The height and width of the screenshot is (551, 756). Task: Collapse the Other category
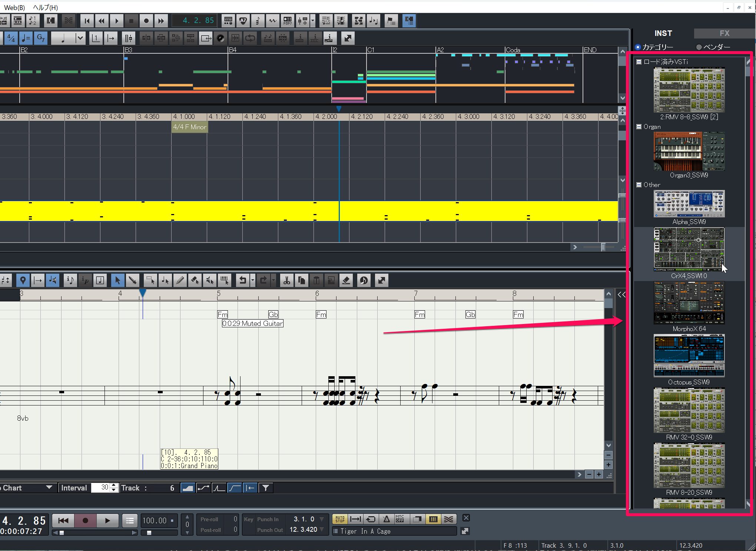point(639,185)
